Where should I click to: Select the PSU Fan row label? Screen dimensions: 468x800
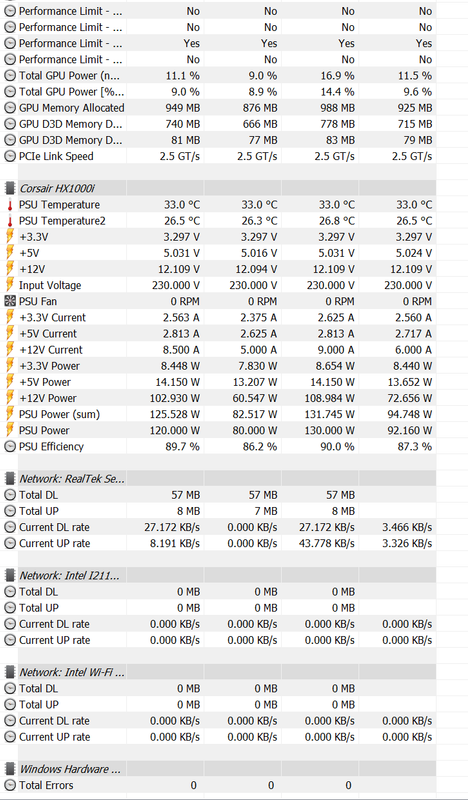click(x=38, y=302)
